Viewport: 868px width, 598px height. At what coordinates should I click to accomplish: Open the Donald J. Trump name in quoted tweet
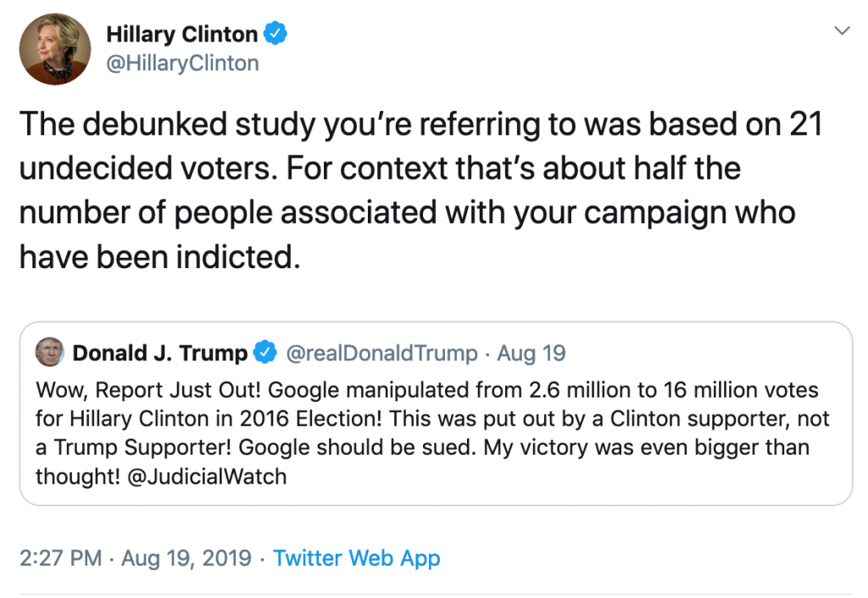click(x=160, y=353)
